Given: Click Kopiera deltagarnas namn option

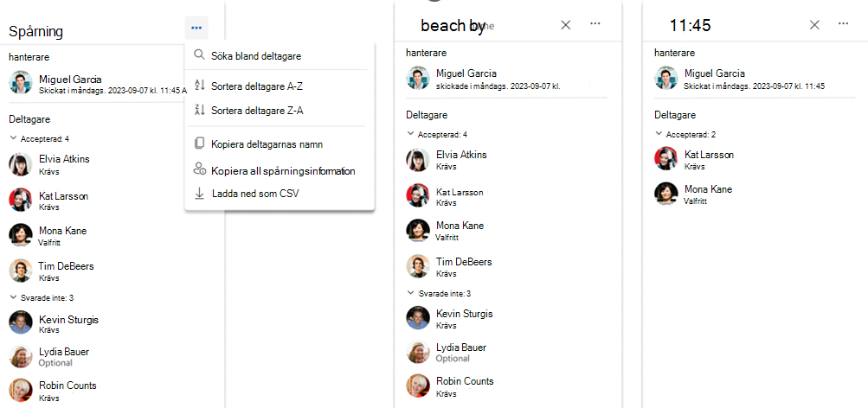Looking at the screenshot, I should [x=280, y=144].
